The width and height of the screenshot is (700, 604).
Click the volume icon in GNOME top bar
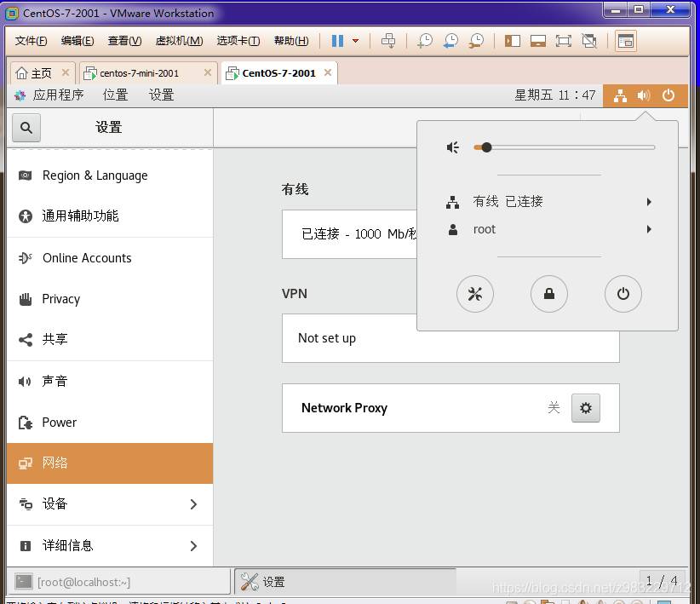[643, 95]
